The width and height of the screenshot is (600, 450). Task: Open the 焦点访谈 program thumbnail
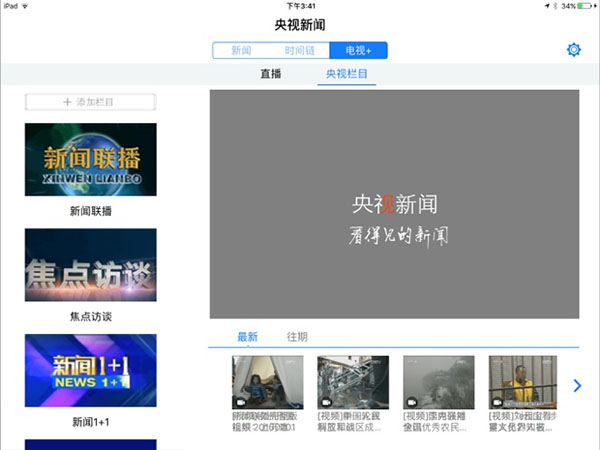point(91,265)
